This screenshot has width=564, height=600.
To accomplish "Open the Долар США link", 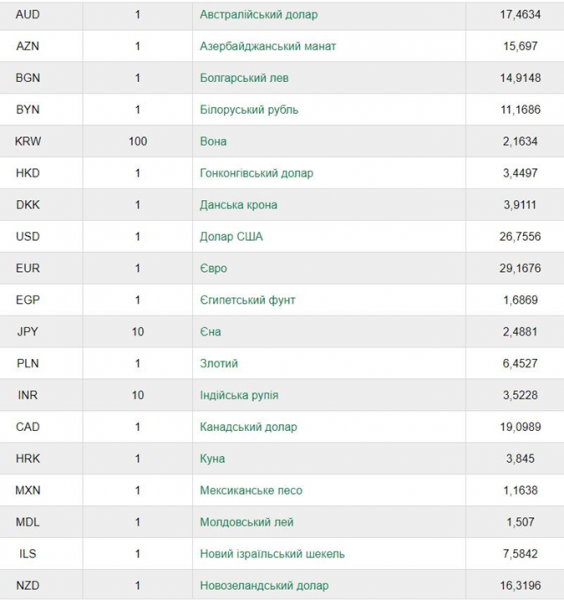I will (x=231, y=236).
